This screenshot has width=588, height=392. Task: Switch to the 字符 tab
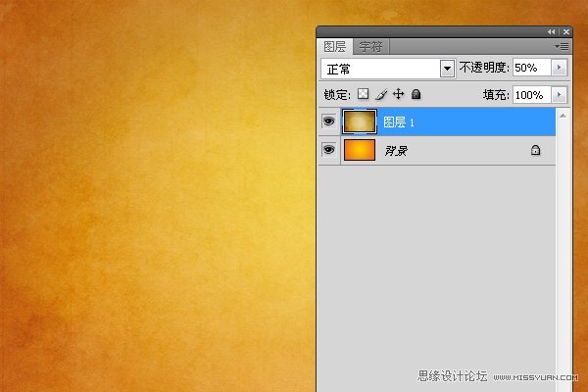pos(370,46)
